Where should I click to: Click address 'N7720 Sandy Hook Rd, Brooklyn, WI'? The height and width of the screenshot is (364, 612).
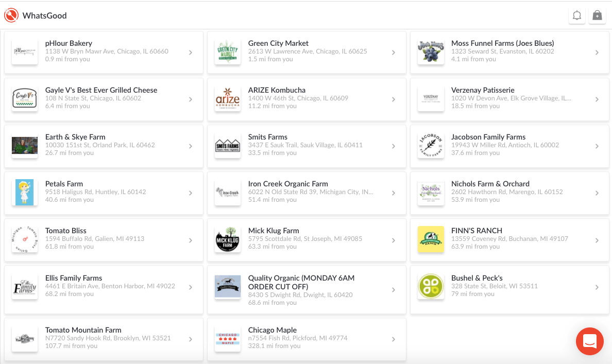[x=108, y=338]
